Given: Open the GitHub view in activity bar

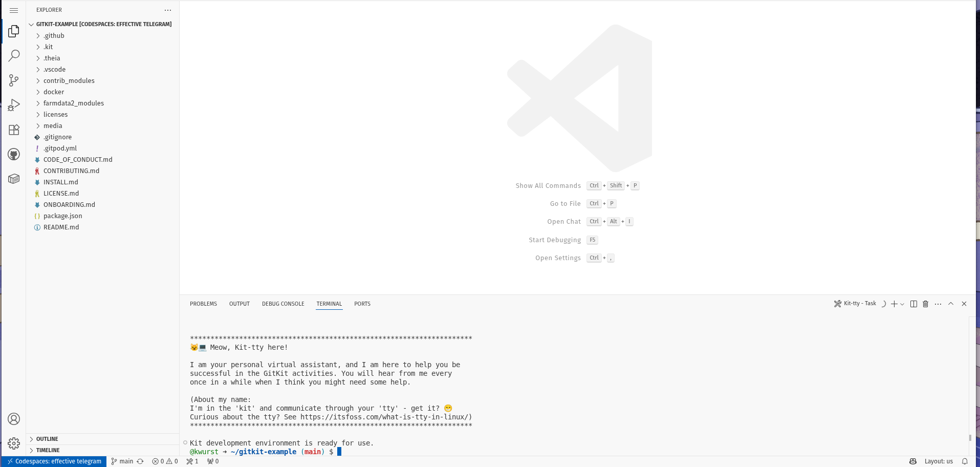Looking at the screenshot, I should tap(14, 154).
